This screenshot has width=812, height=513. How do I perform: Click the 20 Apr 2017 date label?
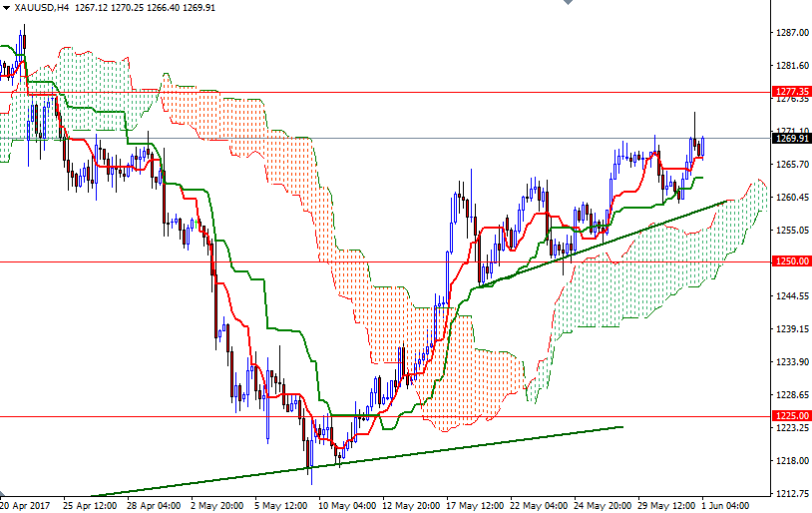pyautogui.click(x=27, y=505)
